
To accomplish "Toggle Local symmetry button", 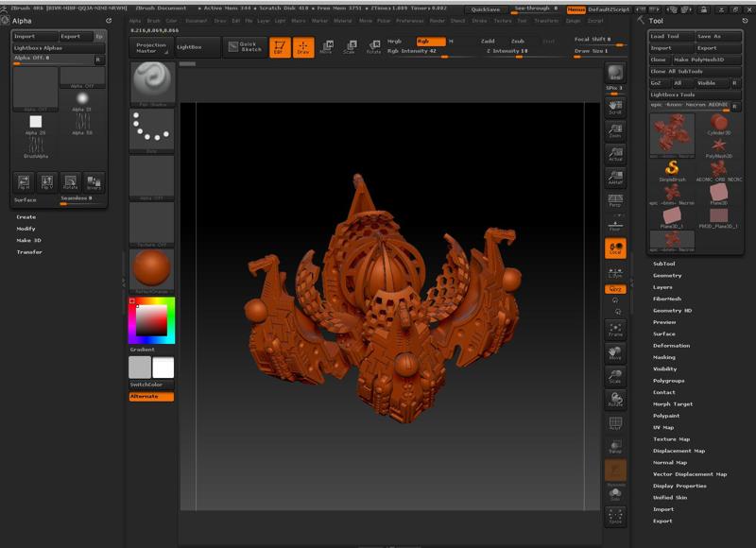I will click(615, 248).
